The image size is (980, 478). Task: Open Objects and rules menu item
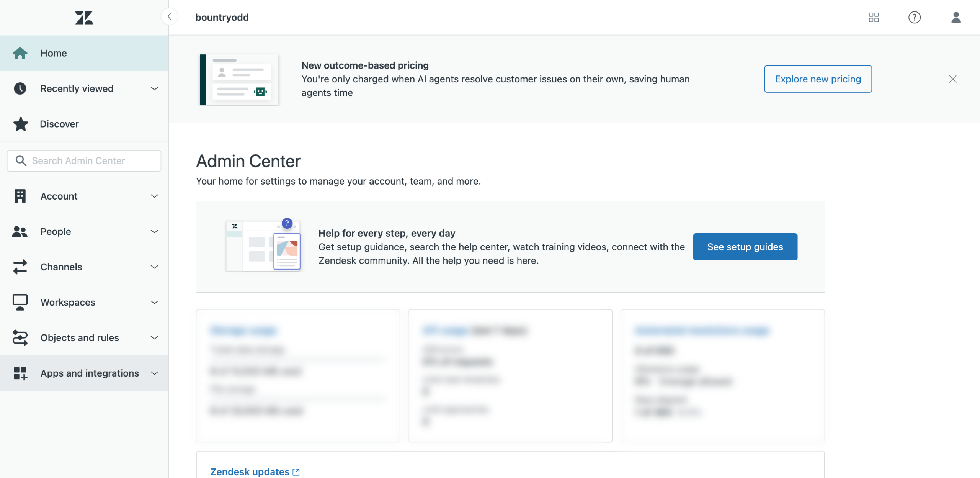point(80,338)
